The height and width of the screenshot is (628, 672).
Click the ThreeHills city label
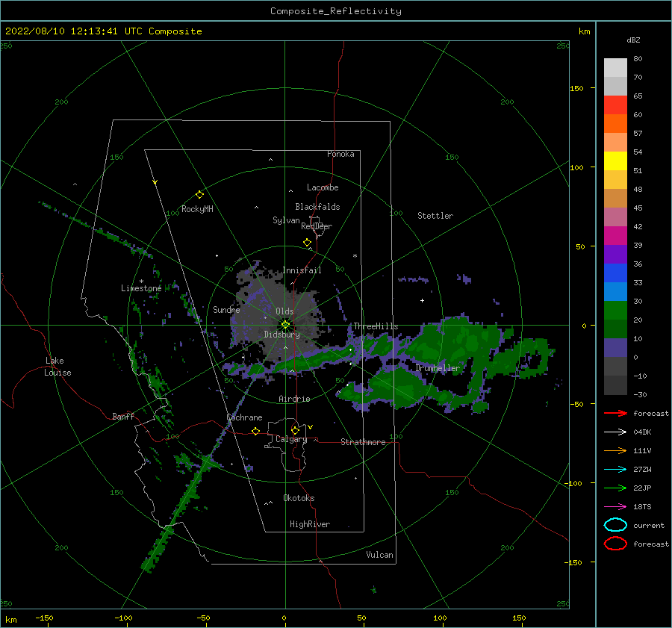[x=376, y=326]
